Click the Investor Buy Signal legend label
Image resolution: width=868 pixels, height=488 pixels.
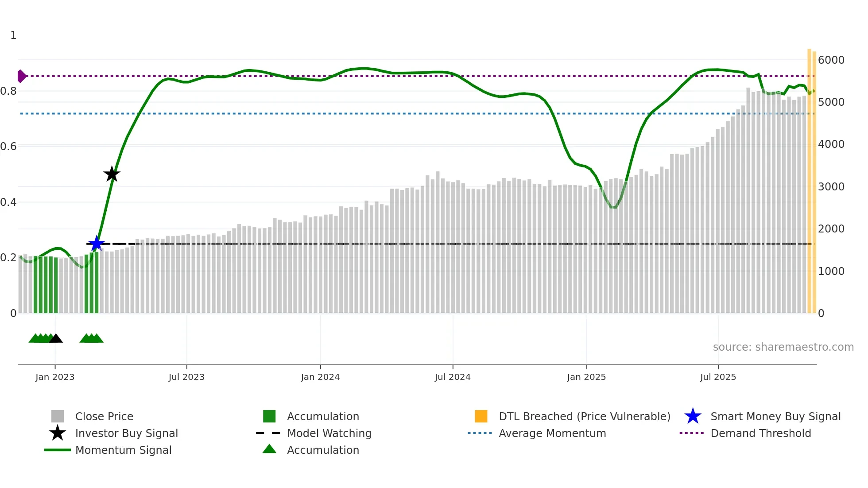(127, 433)
